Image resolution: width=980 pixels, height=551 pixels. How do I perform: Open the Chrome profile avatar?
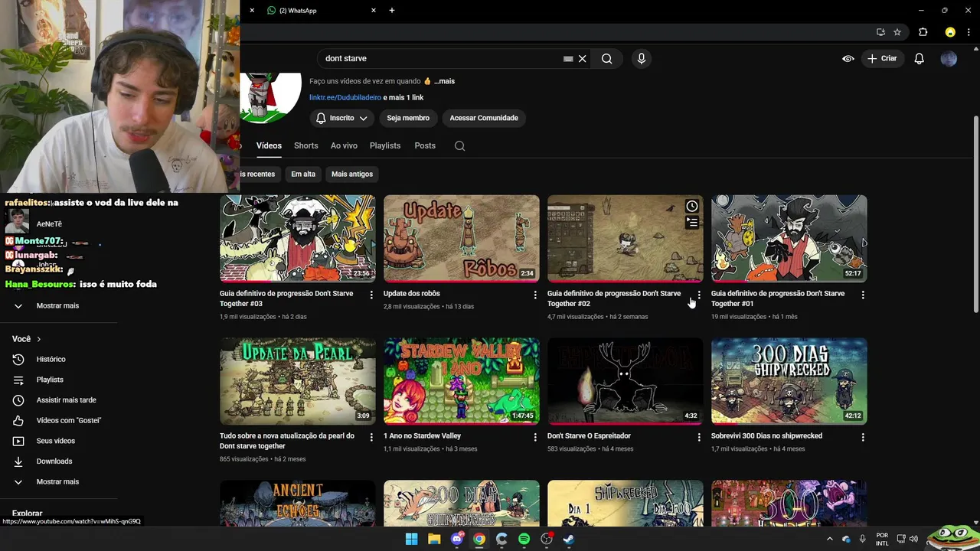950,32
